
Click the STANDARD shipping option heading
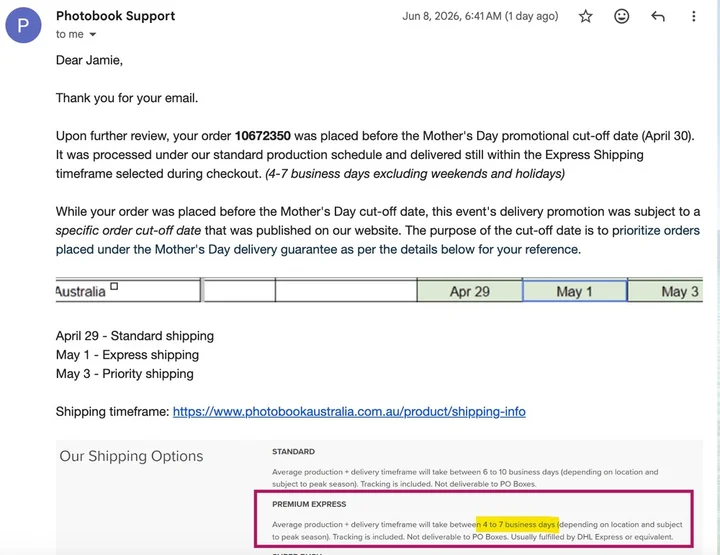[293, 452]
